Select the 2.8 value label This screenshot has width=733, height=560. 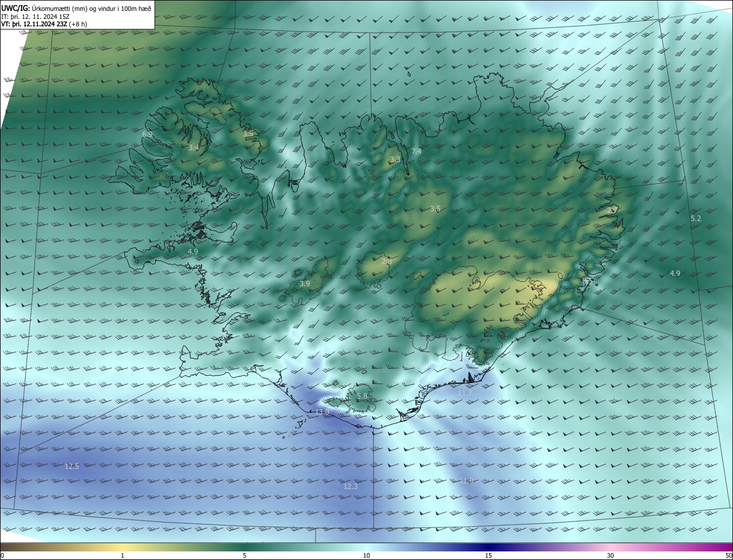(387, 262)
